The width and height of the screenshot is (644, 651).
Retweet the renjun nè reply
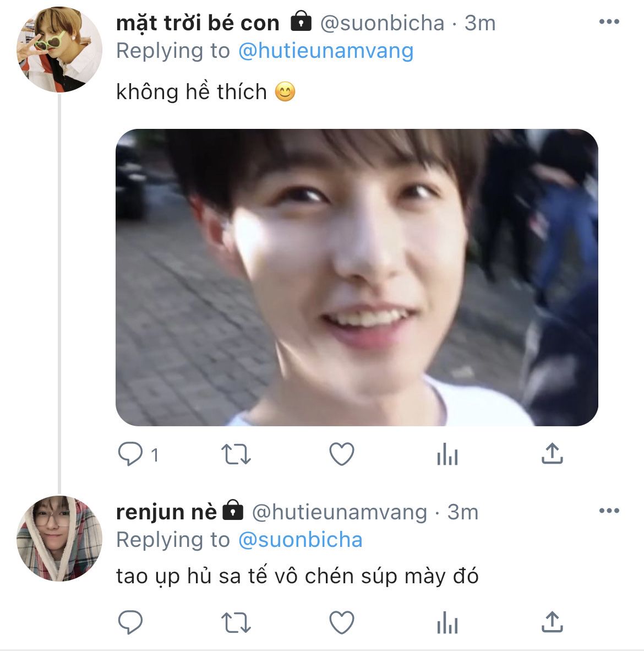point(236,622)
